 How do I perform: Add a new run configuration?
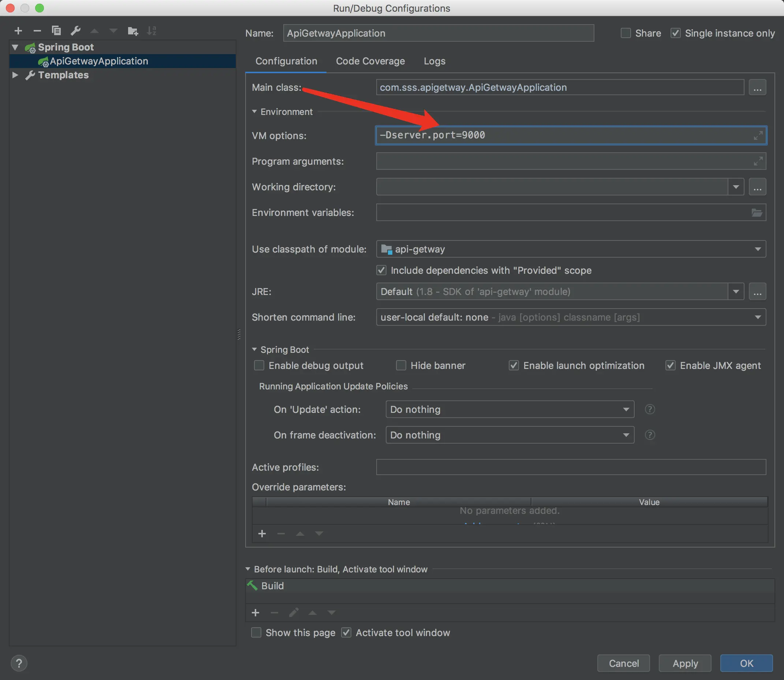(18, 31)
